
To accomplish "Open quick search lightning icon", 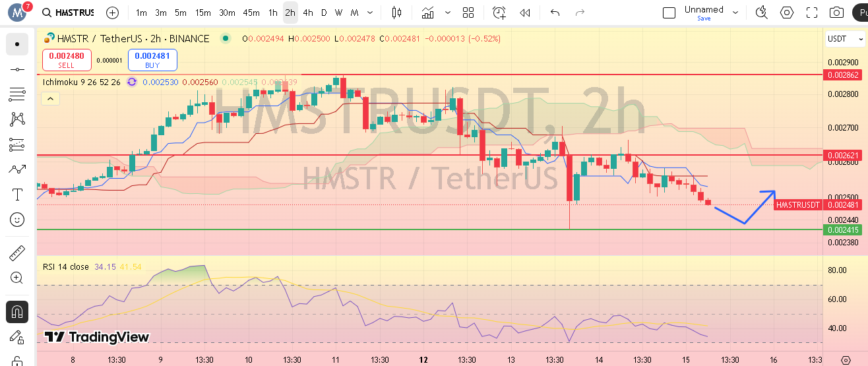I will (762, 13).
